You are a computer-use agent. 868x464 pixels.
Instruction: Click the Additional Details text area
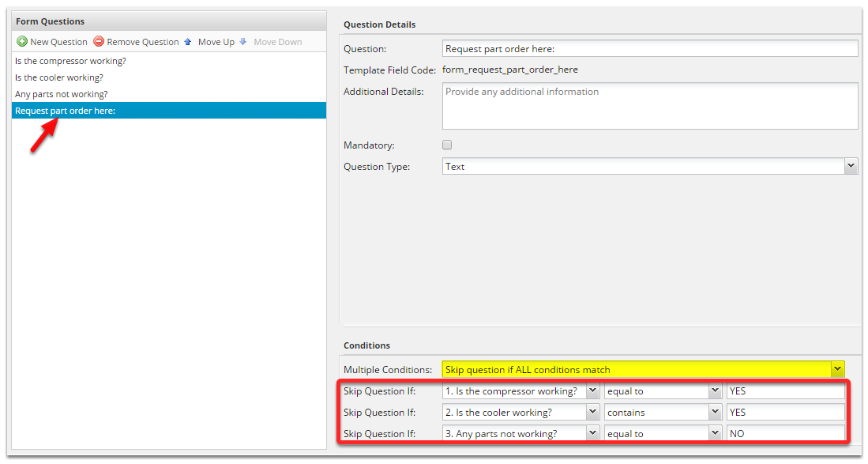(x=649, y=106)
